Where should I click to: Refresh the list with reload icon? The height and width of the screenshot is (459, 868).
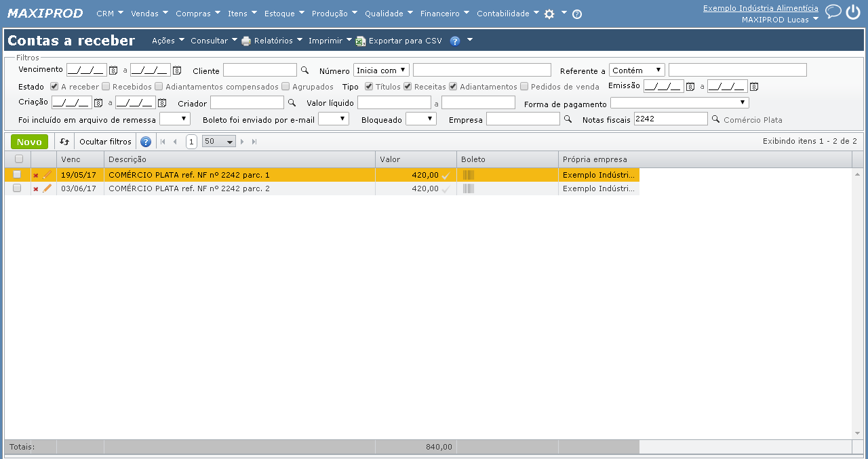pyautogui.click(x=64, y=142)
